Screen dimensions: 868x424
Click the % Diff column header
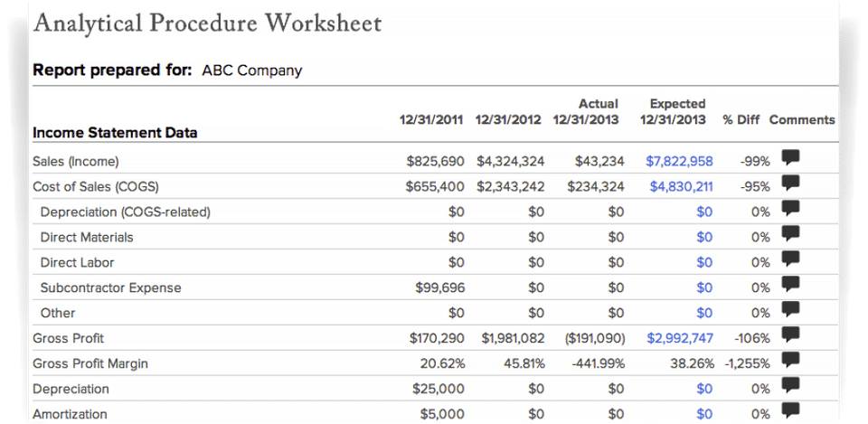coord(741,120)
